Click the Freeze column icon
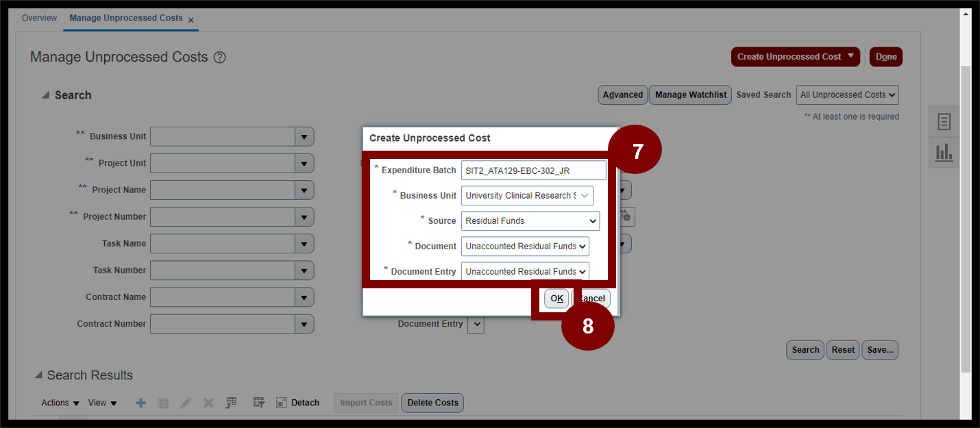Viewport: 980px width, 428px height. pos(231,403)
